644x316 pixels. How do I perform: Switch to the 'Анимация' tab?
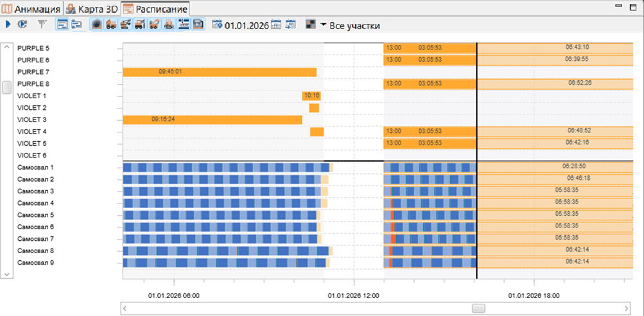point(32,8)
